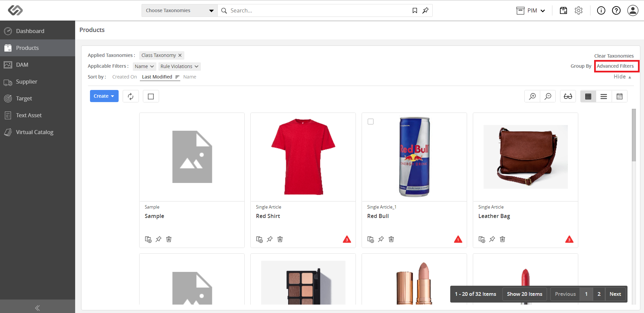Screen dimensions: 644x313
Task: Click Group By option
Action: click(581, 66)
